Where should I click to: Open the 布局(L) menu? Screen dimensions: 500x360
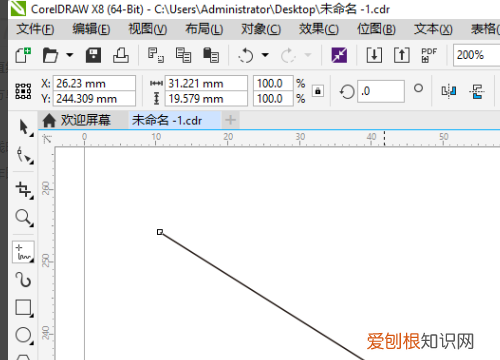[x=204, y=29]
